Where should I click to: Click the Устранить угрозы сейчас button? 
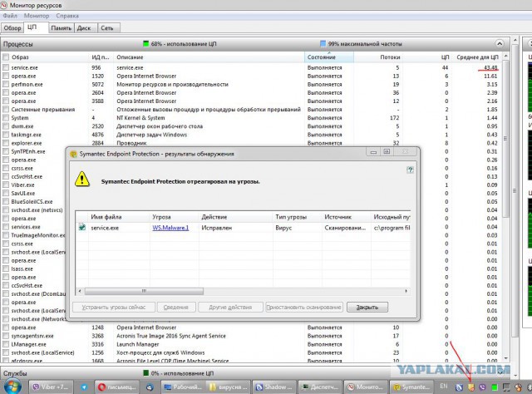114,307
